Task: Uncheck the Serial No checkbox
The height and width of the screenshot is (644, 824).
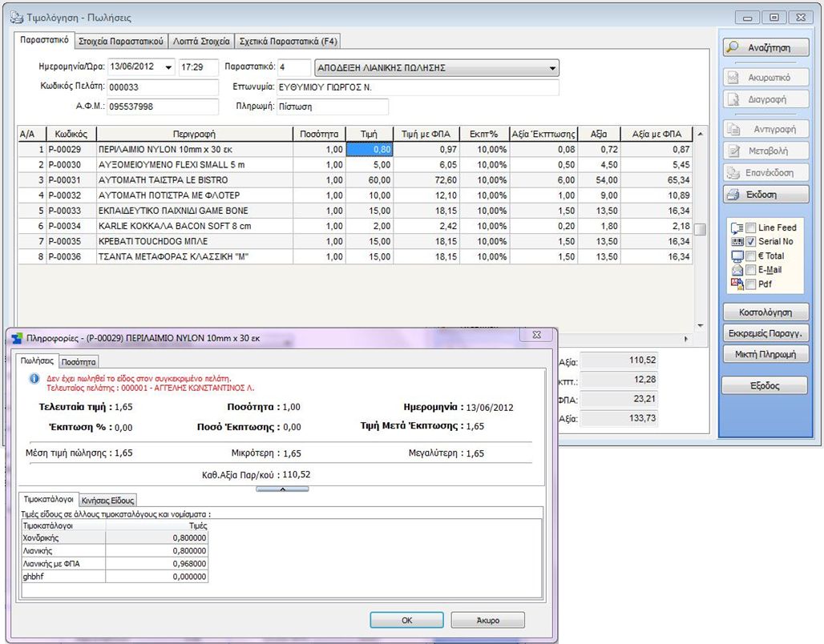Action: coord(751,242)
